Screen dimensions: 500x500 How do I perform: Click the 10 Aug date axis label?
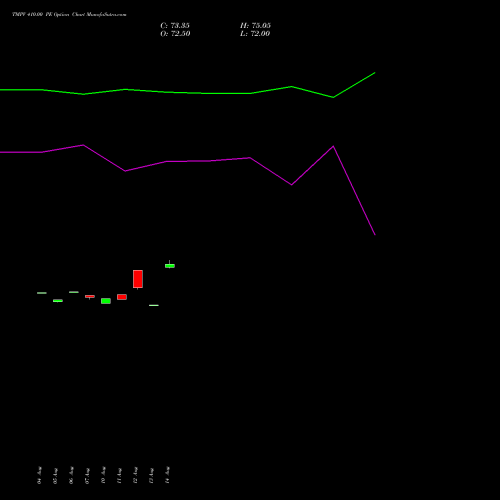coord(103,475)
